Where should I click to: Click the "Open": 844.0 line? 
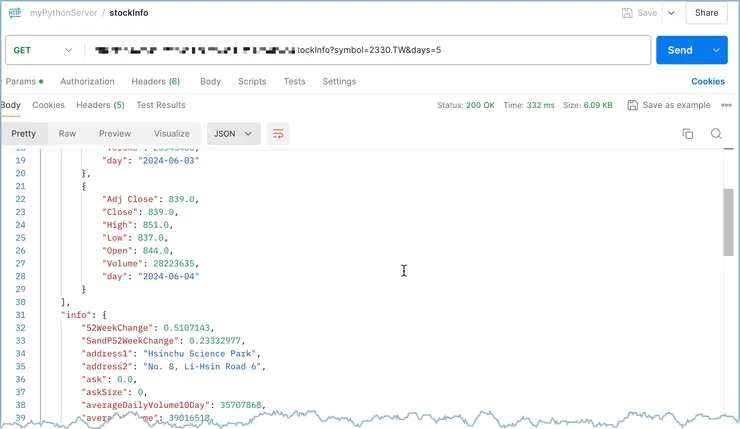(x=137, y=251)
